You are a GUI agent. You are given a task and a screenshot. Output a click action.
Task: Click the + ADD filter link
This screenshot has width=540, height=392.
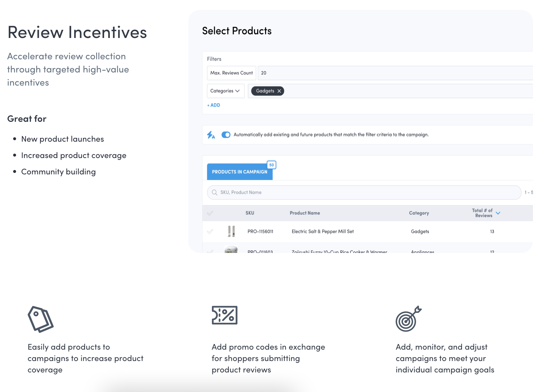tap(214, 105)
